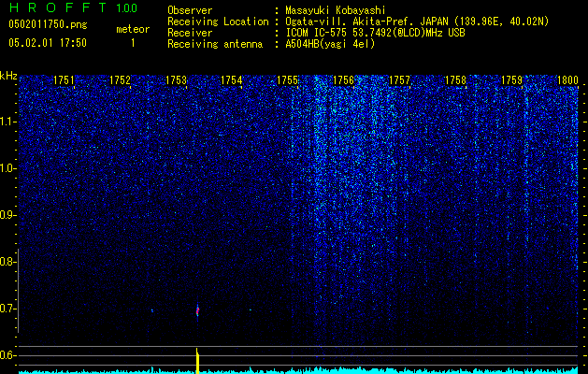The height and width of the screenshot is (374, 588).
Task: Click the 1754 time marker
Action: tap(232, 80)
